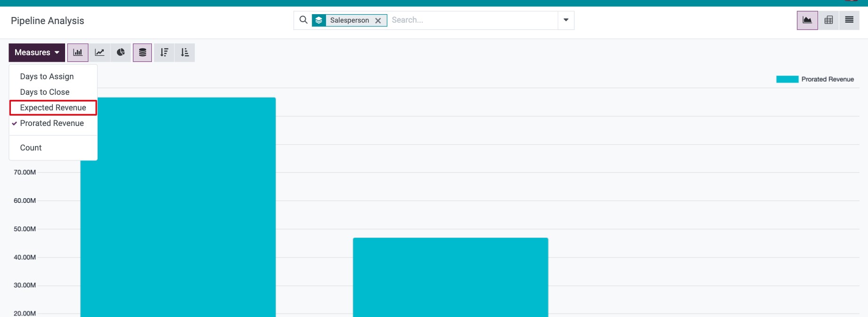868x317 pixels.
Task: Click the 30.00M axis label
Action: (x=25, y=285)
